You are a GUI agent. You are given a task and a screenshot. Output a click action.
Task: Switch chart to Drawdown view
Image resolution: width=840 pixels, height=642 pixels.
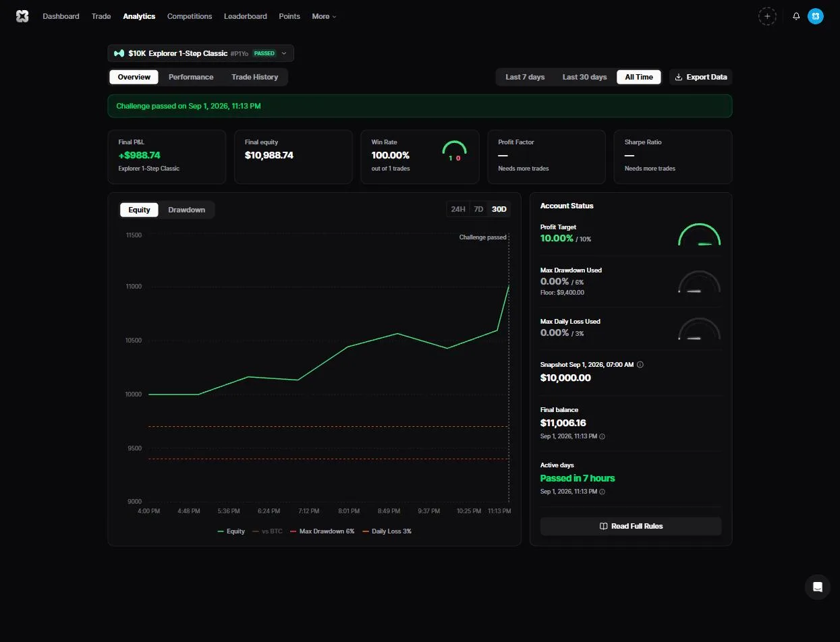tap(186, 210)
